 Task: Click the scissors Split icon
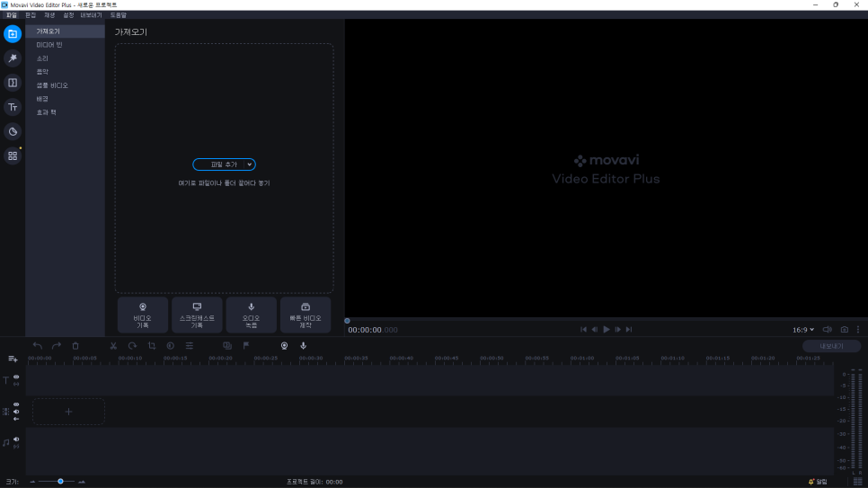pos(113,346)
